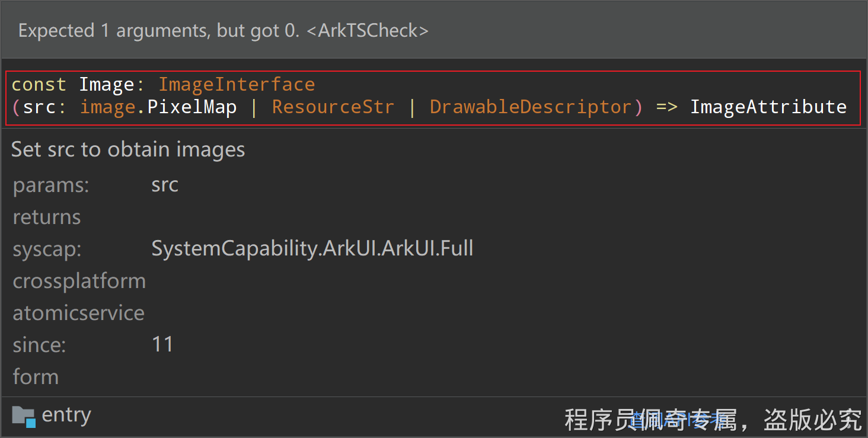Click the ImageAttribute return type
Screen dimensions: 868x438
[x=768, y=107]
